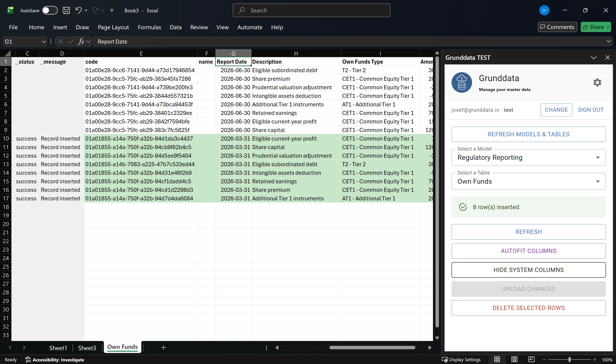Open the File menu

click(x=13, y=27)
